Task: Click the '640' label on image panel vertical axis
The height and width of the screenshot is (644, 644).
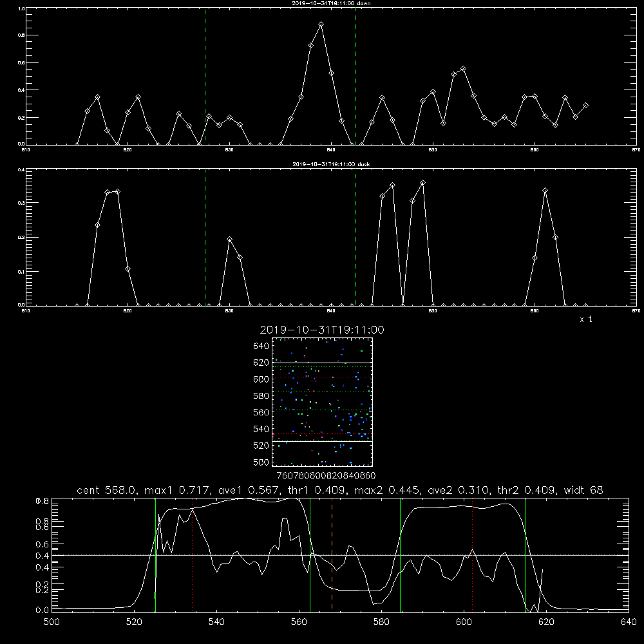Action: pos(261,346)
